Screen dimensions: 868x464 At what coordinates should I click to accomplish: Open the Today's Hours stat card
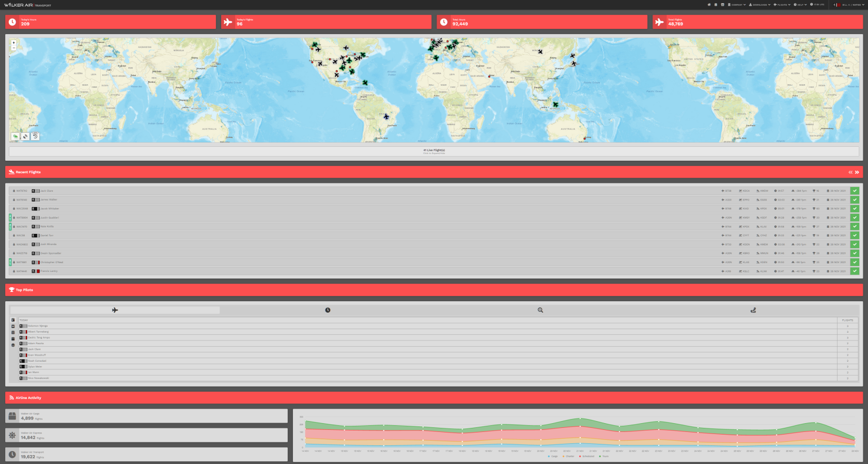111,22
